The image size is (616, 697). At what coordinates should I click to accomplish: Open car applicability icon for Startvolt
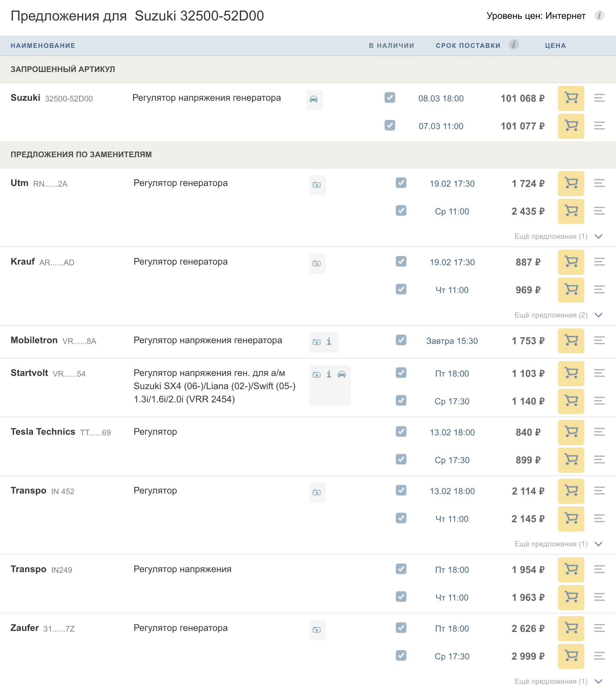click(x=342, y=374)
